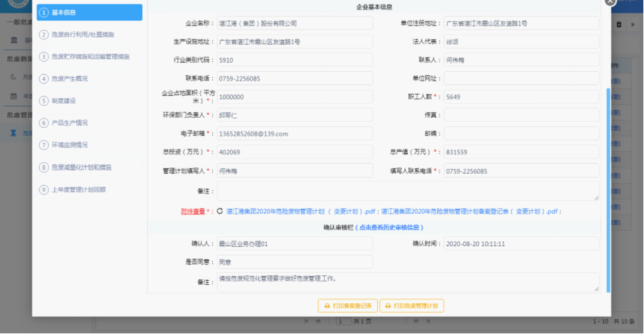
Task: Click the moon icon in background sidebar
Action: pyautogui.click(x=13, y=77)
